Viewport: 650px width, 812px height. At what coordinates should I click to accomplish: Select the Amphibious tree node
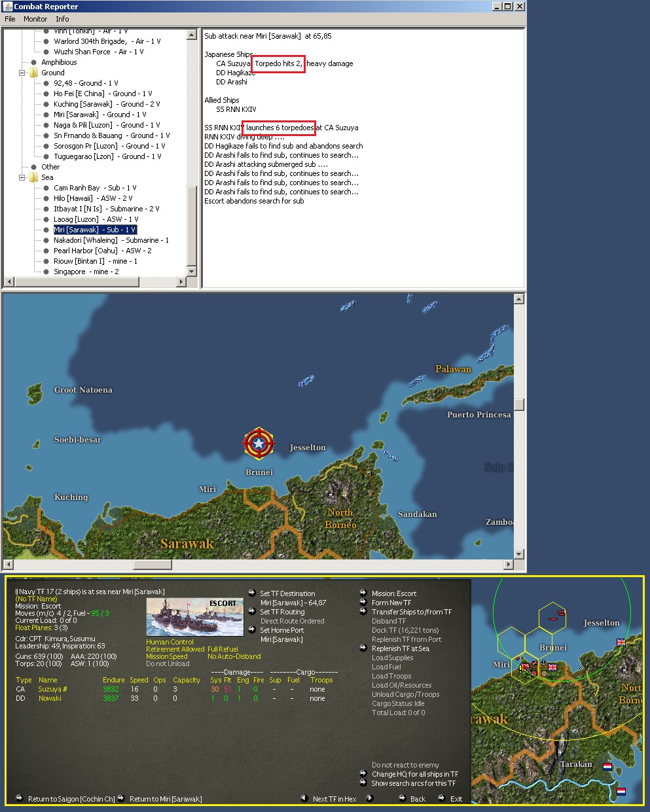[x=59, y=62]
